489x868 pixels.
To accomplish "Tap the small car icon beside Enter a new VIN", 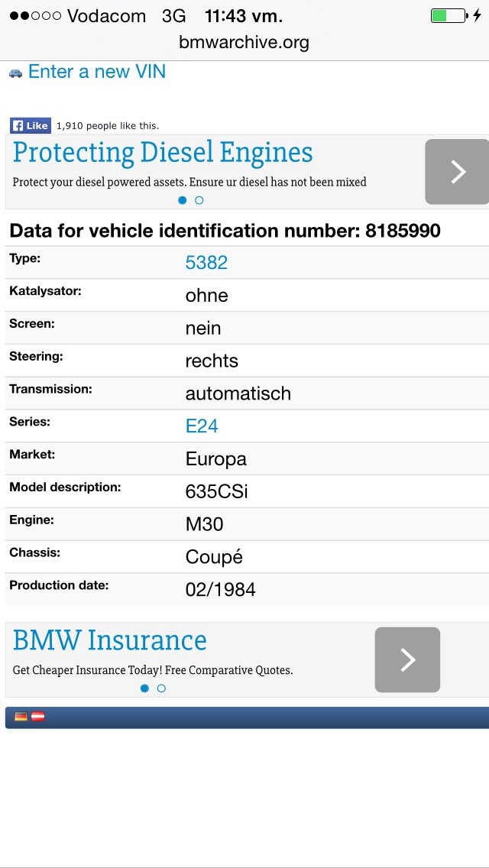I will tap(15, 73).
